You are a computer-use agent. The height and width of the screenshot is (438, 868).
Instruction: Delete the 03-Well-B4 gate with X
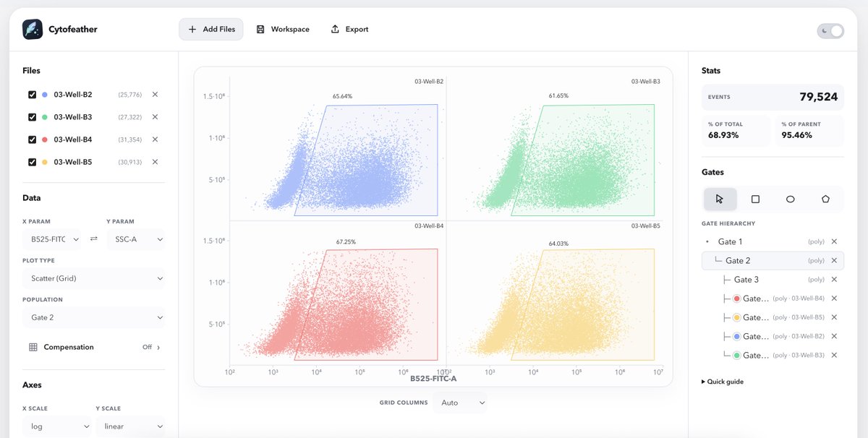(x=834, y=299)
